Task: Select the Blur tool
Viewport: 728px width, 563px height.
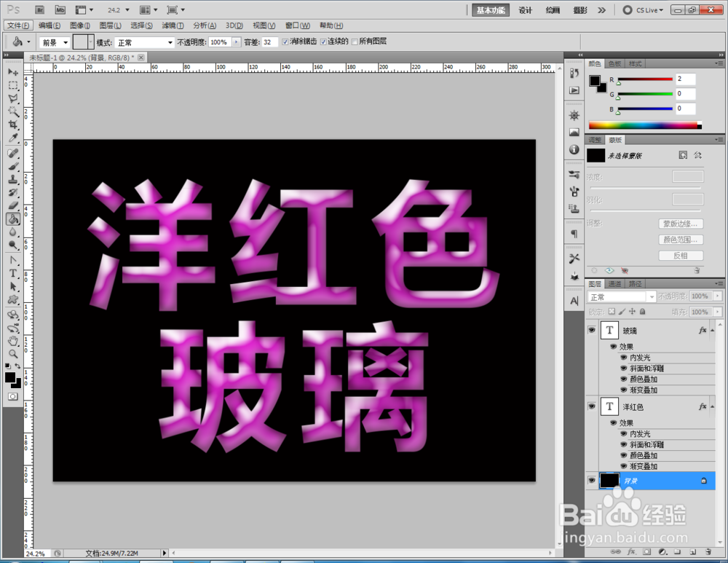Action: point(13,232)
